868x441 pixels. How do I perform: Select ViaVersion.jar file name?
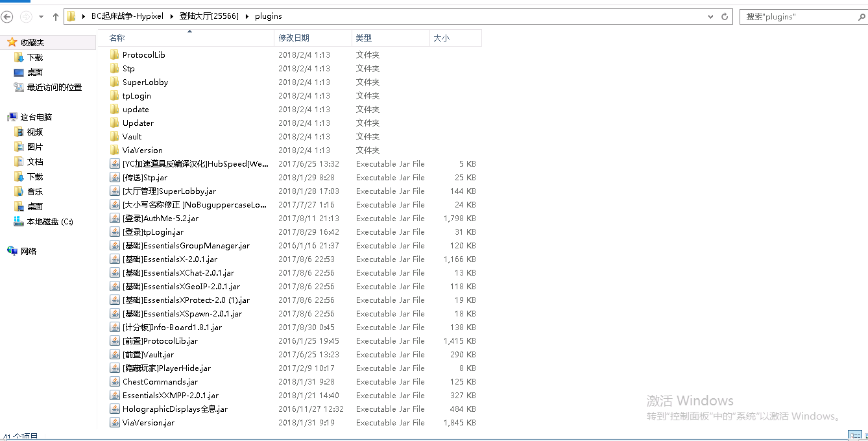click(x=149, y=422)
